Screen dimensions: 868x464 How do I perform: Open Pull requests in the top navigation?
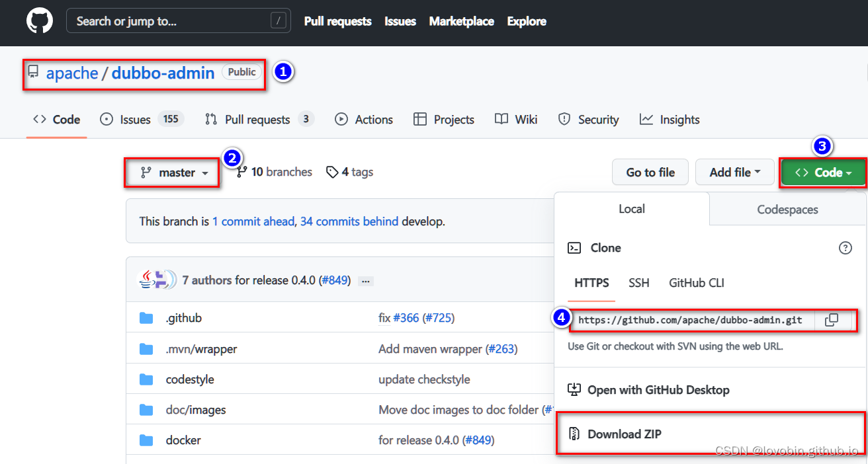(337, 21)
